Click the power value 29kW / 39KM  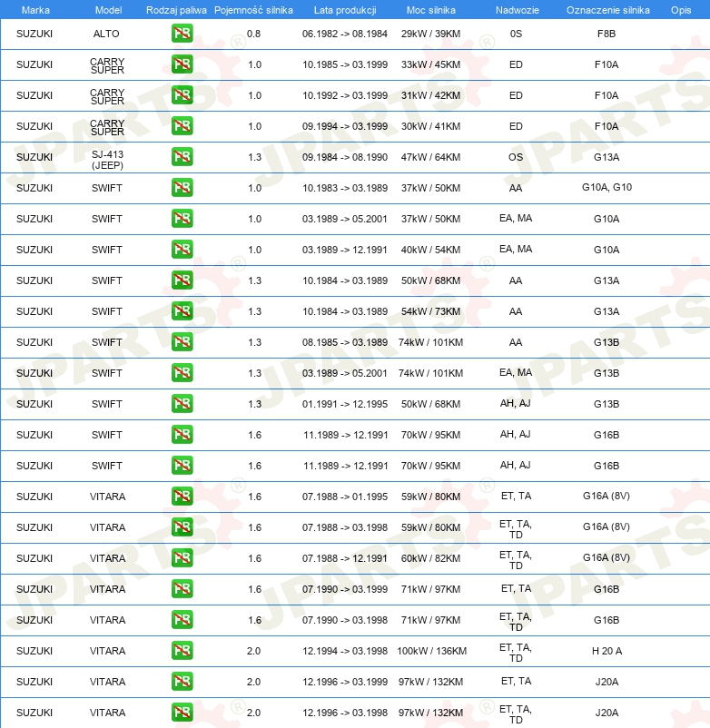tap(431, 34)
